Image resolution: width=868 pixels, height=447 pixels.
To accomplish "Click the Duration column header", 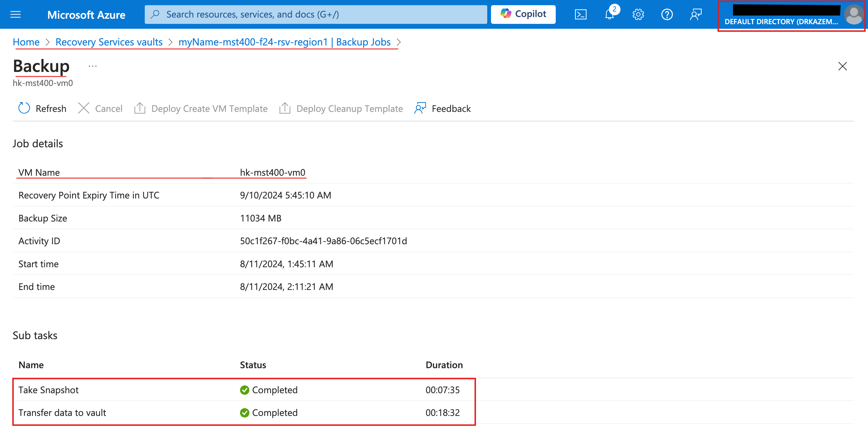I will click(x=444, y=365).
